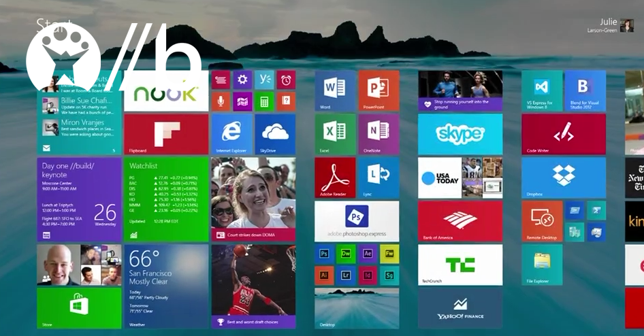The width and height of the screenshot is (644, 336).
Task: Open Internet Explorer tile
Action: pyautogui.click(x=231, y=134)
